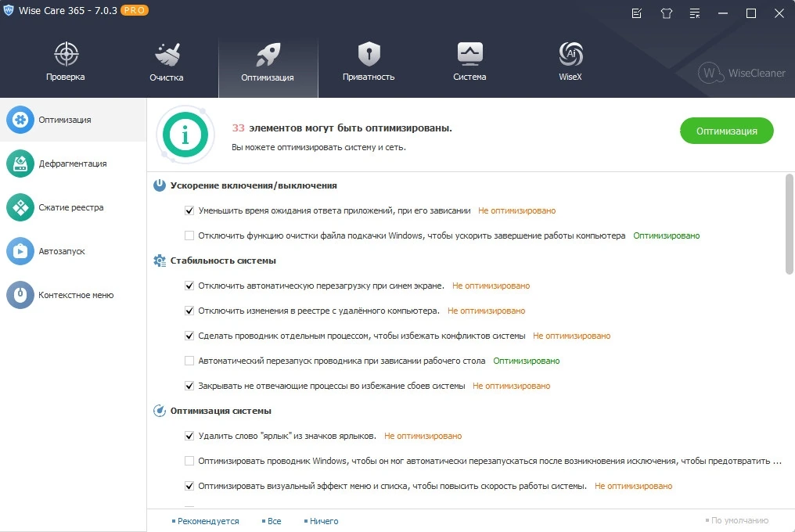Click the vertical scrollbar thumb
The width and height of the screenshot is (795, 532).
click(789, 224)
